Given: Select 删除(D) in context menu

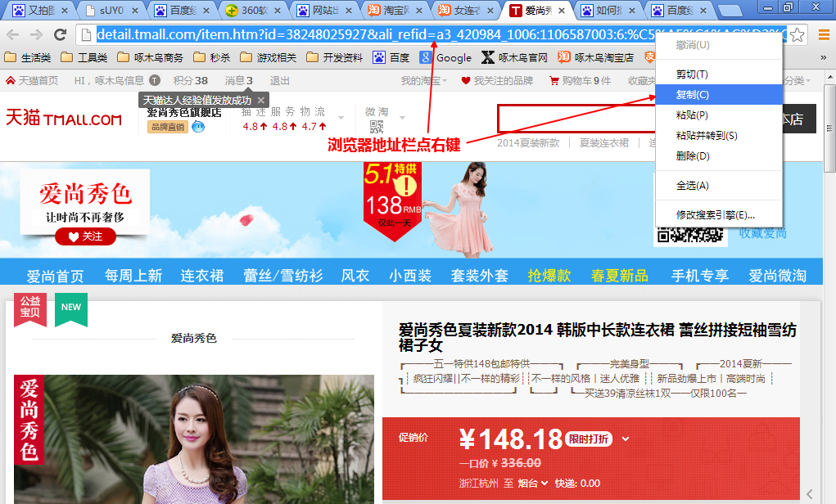Looking at the screenshot, I should click(x=719, y=155).
